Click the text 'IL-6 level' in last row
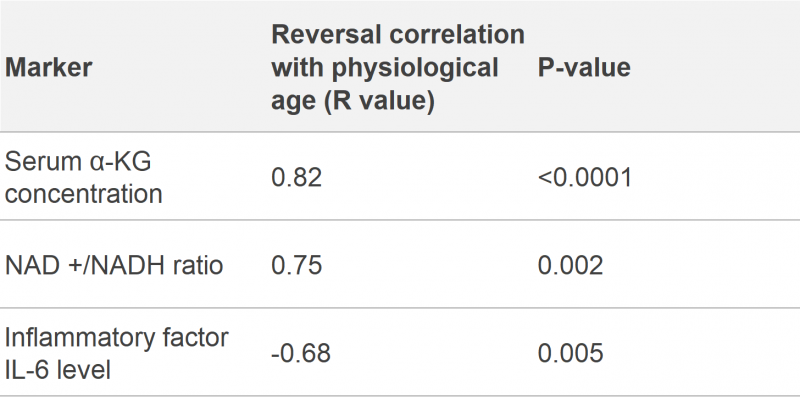 (58, 369)
